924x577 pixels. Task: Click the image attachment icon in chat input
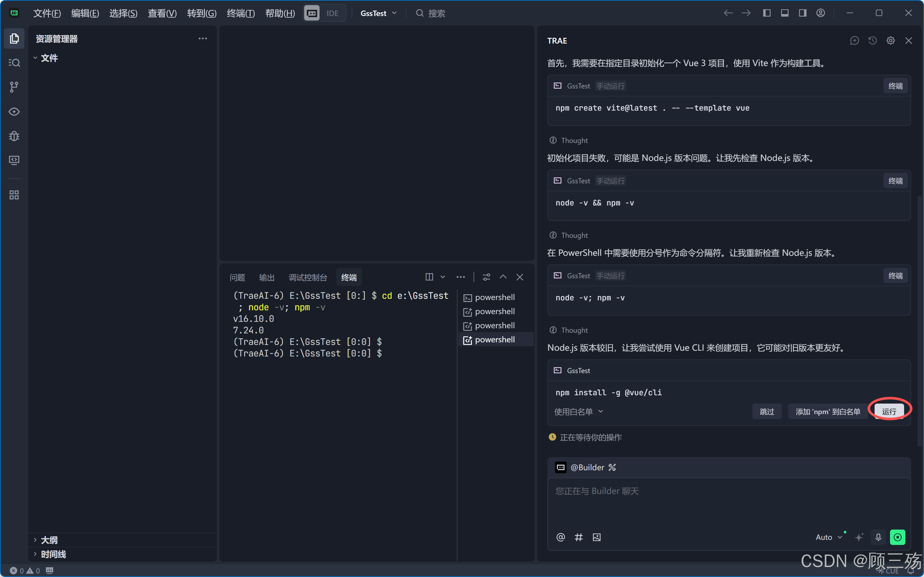(596, 537)
